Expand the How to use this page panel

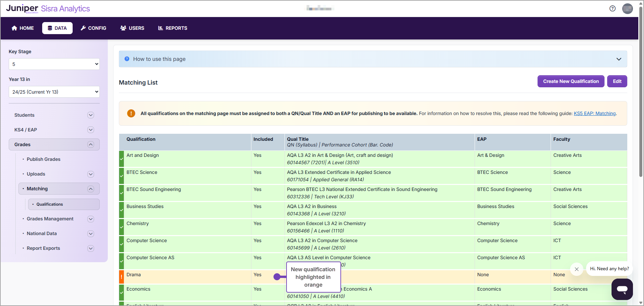coord(619,59)
